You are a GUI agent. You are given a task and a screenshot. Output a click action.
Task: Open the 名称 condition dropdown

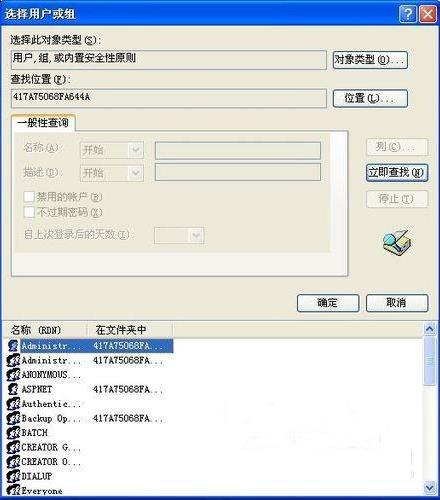[112, 150]
